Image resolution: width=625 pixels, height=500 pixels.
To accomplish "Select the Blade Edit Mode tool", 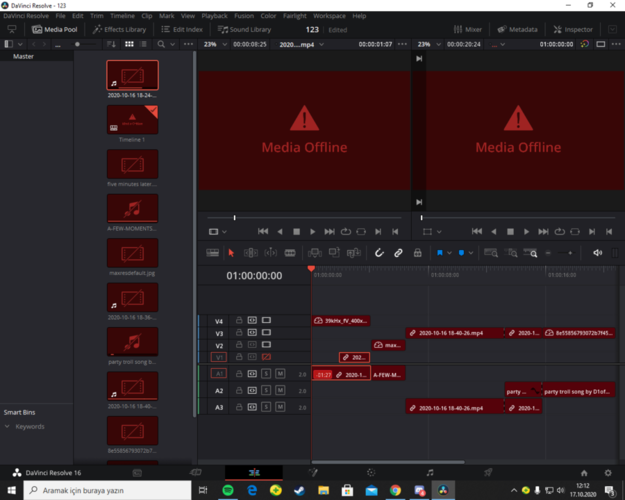I will coord(290,253).
